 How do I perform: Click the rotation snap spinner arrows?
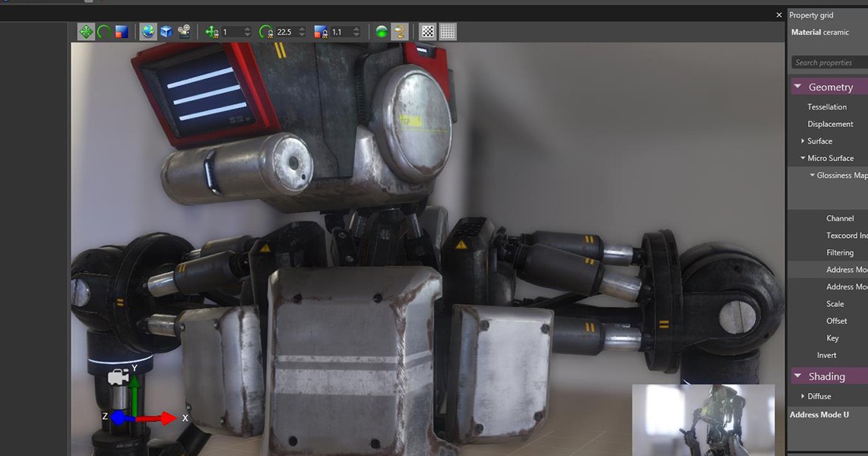pyautogui.click(x=302, y=32)
